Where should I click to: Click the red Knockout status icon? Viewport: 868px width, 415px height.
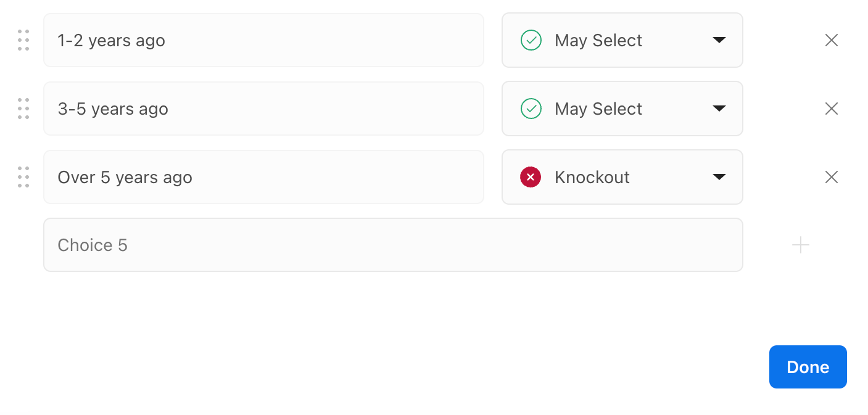(x=531, y=177)
